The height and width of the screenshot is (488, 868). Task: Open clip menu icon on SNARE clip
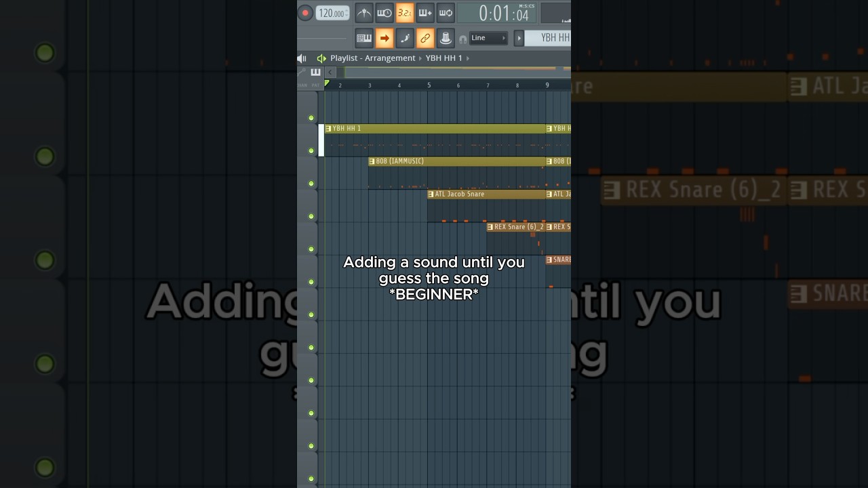click(x=549, y=260)
